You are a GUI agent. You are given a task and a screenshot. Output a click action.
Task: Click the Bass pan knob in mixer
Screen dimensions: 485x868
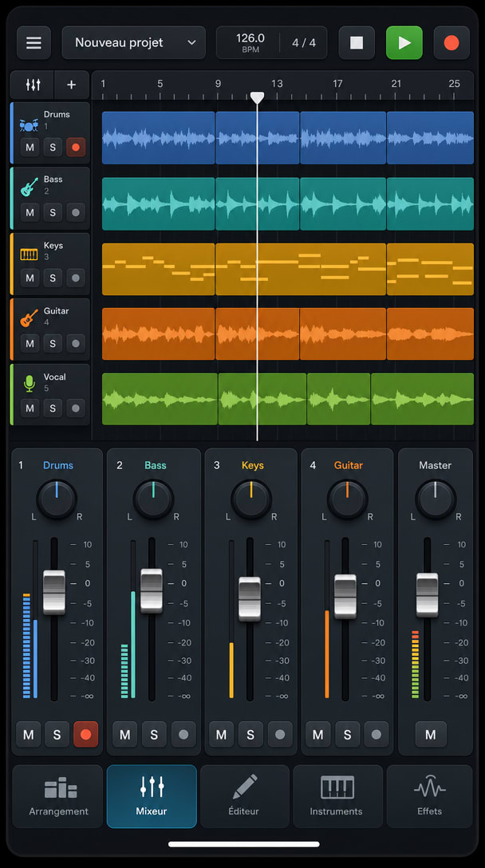(153, 499)
